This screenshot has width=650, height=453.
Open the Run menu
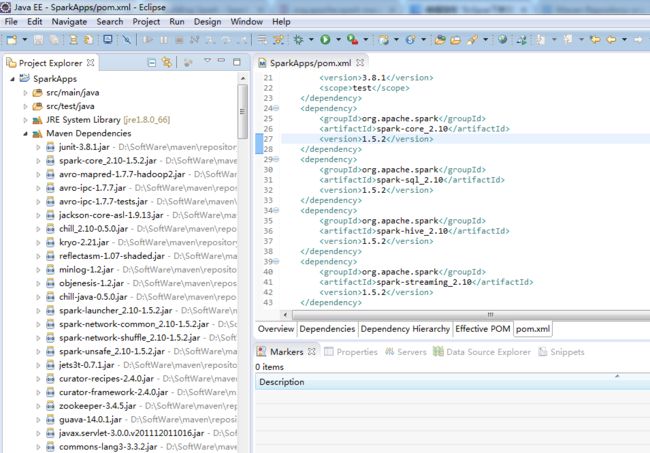(177, 22)
